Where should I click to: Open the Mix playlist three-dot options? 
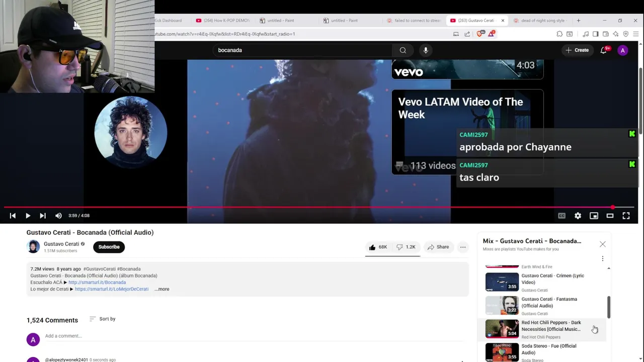click(x=602, y=258)
